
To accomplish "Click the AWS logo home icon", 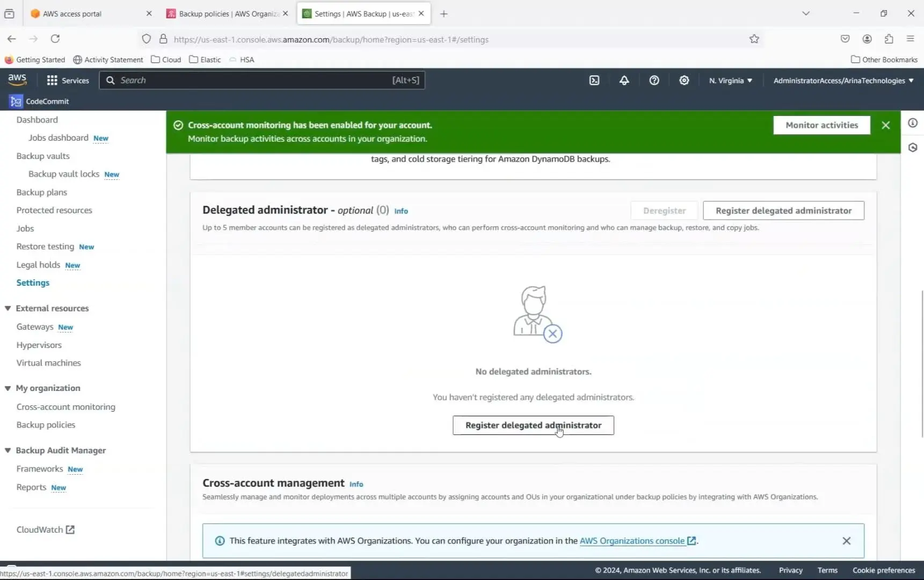I will (x=17, y=79).
